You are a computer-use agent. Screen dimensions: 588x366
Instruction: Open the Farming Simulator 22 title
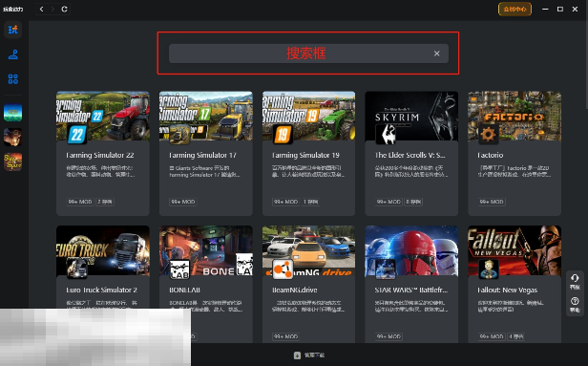point(99,155)
